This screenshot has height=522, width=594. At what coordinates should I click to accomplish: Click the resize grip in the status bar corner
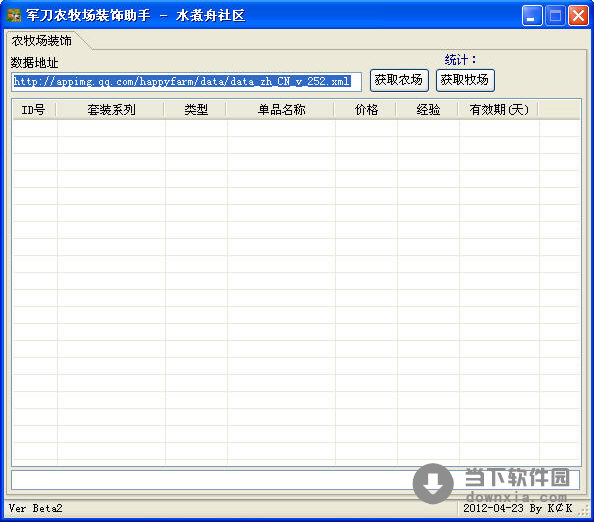click(584, 511)
